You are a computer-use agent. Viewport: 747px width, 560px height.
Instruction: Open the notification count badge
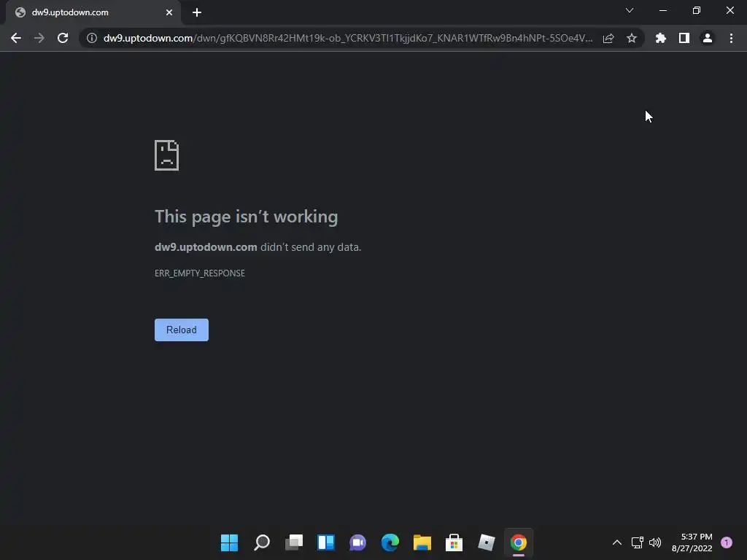point(727,542)
